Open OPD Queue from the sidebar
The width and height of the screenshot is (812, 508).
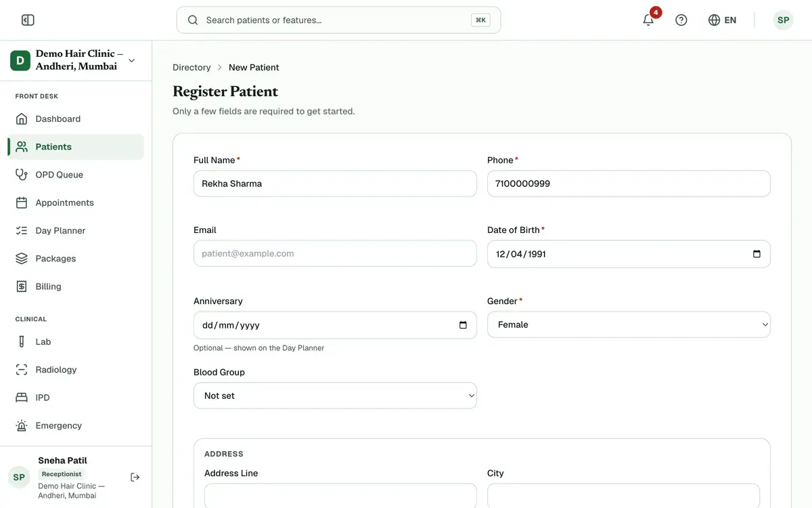(76, 175)
